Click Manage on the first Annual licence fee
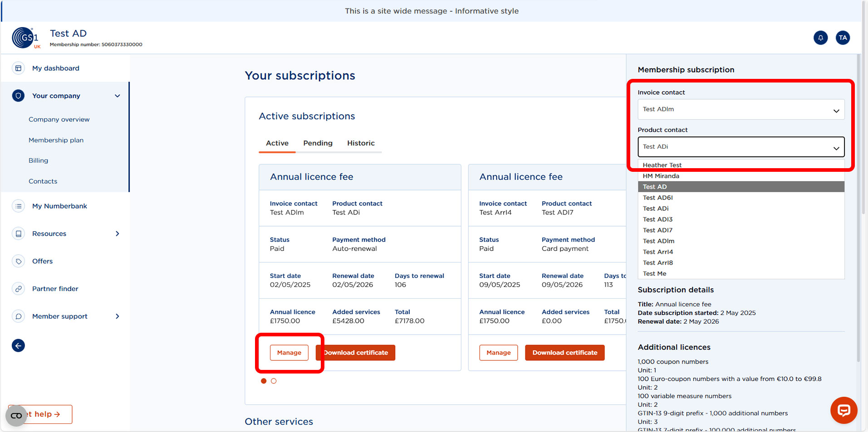The height and width of the screenshot is (432, 868). click(289, 352)
